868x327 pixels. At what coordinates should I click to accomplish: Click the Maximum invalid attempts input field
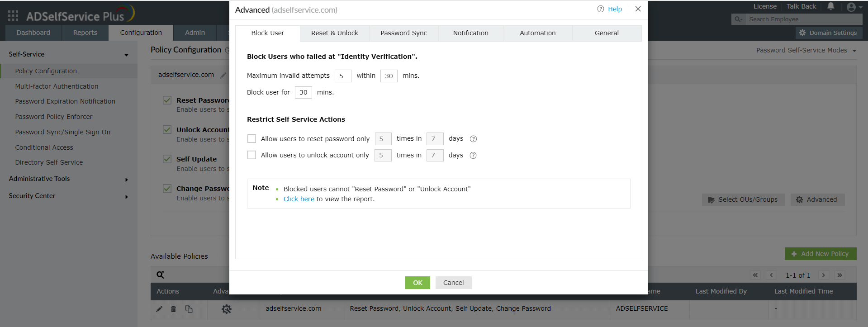point(343,76)
